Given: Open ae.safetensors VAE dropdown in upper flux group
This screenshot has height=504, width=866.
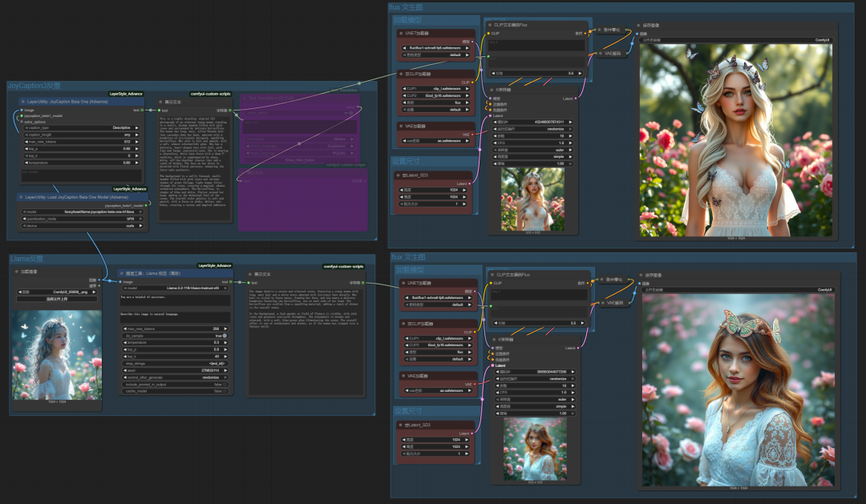Looking at the screenshot, I should (x=436, y=141).
